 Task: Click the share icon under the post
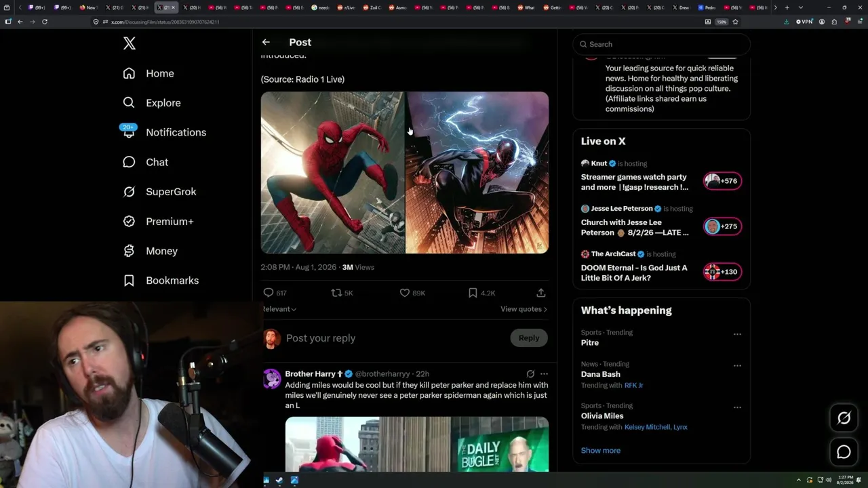click(541, 293)
